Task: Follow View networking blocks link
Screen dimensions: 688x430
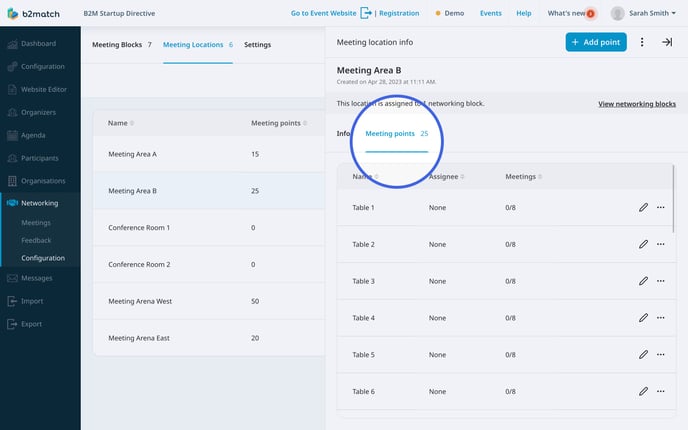Action: click(x=637, y=104)
